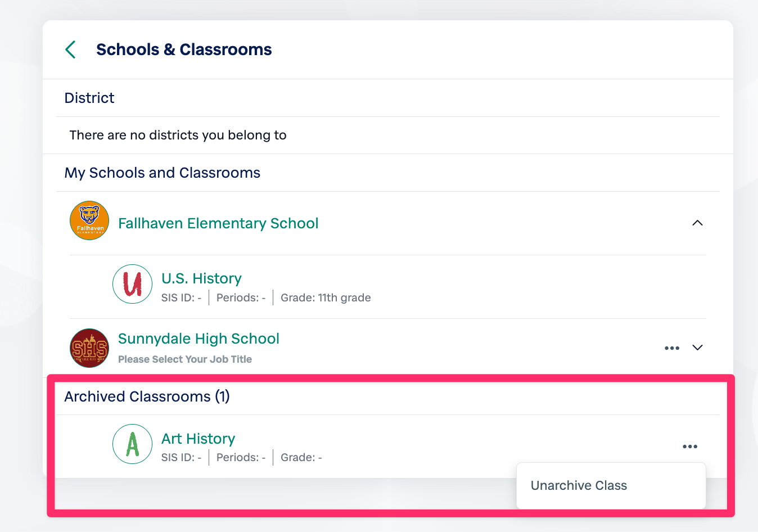Open the Sunnydale High School options menu
758x532 pixels.
pyautogui.click(x=672, y=348)
